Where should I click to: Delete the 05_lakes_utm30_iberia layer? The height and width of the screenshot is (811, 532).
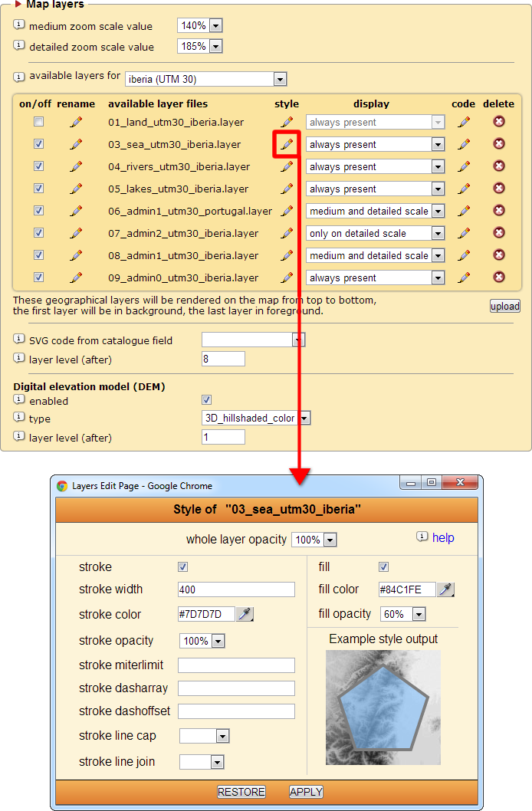pos(498,189)
